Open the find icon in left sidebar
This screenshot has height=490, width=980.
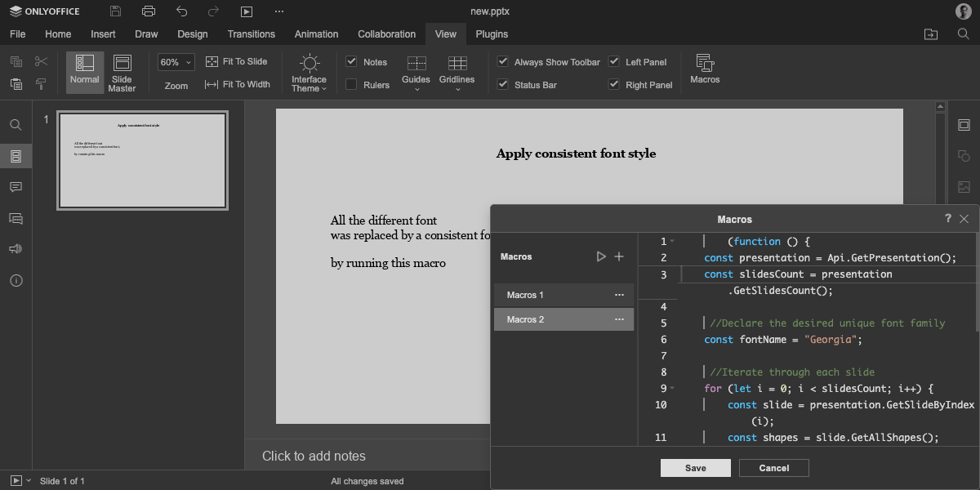tap(16, 125)
